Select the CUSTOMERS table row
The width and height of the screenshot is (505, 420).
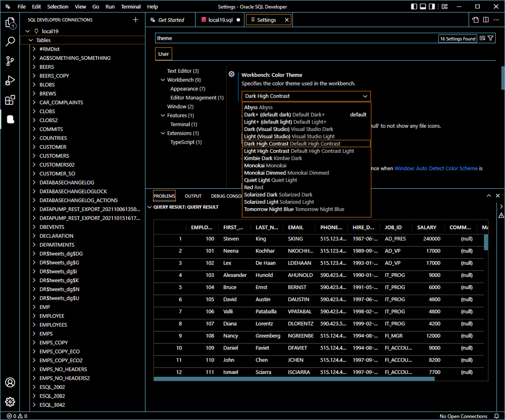click(x=82, y=156)
